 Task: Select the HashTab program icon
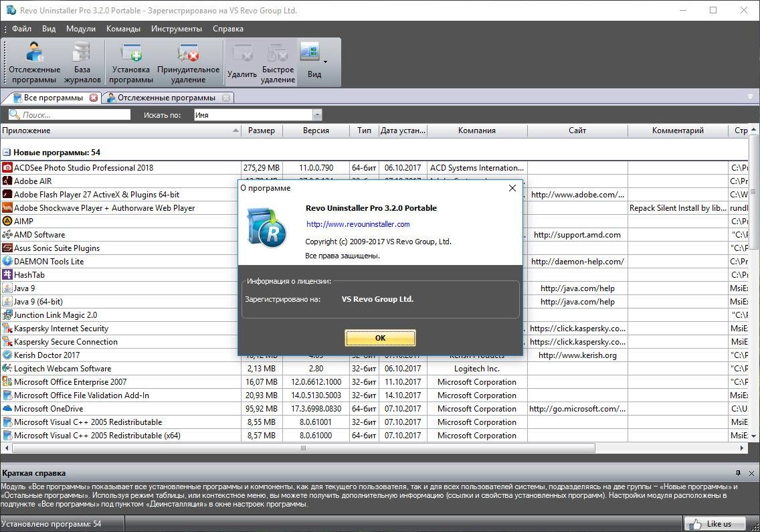point(7,275)
